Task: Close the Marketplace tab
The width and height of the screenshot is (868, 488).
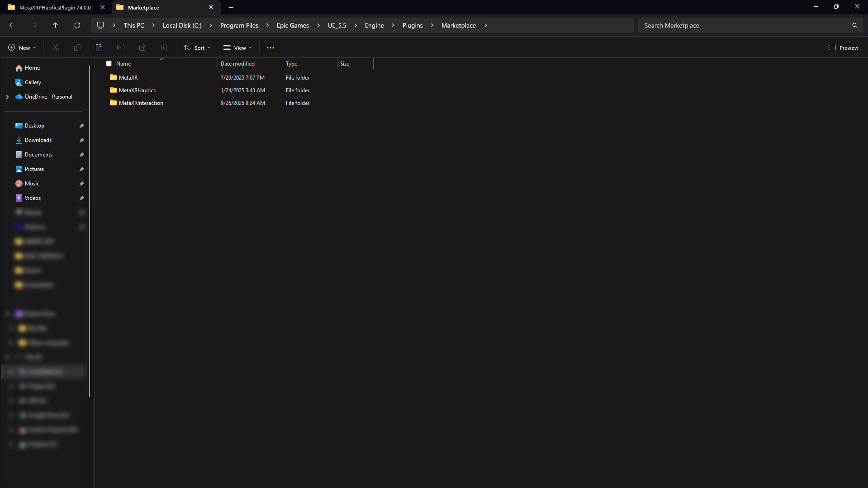Action: pos(211,7)
